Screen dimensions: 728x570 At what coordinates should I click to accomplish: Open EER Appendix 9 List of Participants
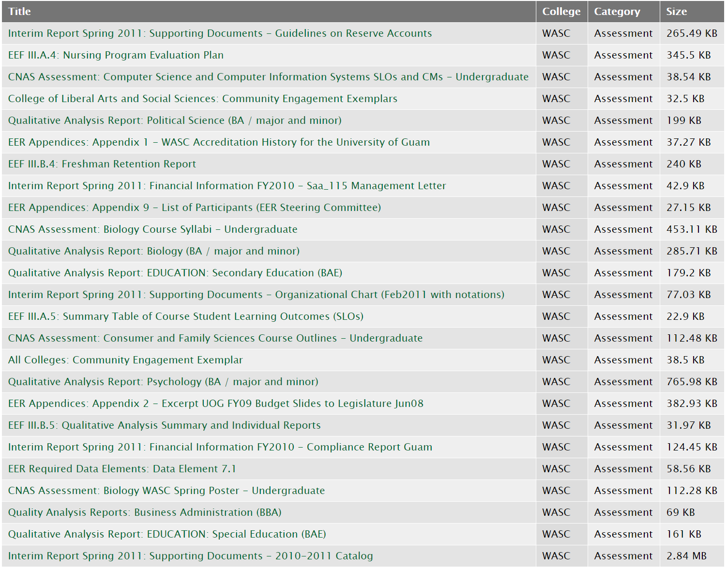click(194, 208)
